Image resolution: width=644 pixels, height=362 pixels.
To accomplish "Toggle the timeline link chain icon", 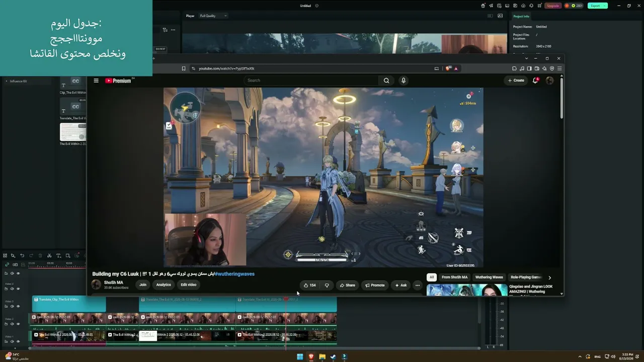I will tap(7, 264).
